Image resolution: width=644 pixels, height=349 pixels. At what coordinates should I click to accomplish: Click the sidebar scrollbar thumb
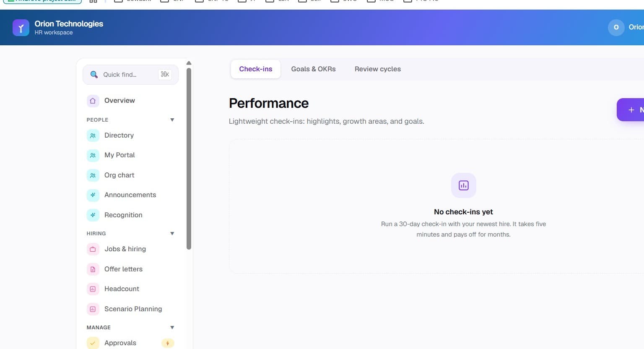click(x=189, y=159)
